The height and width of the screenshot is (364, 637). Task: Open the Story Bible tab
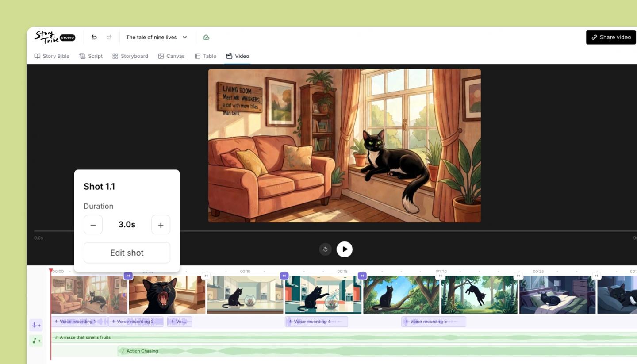(x=52, y=56)
